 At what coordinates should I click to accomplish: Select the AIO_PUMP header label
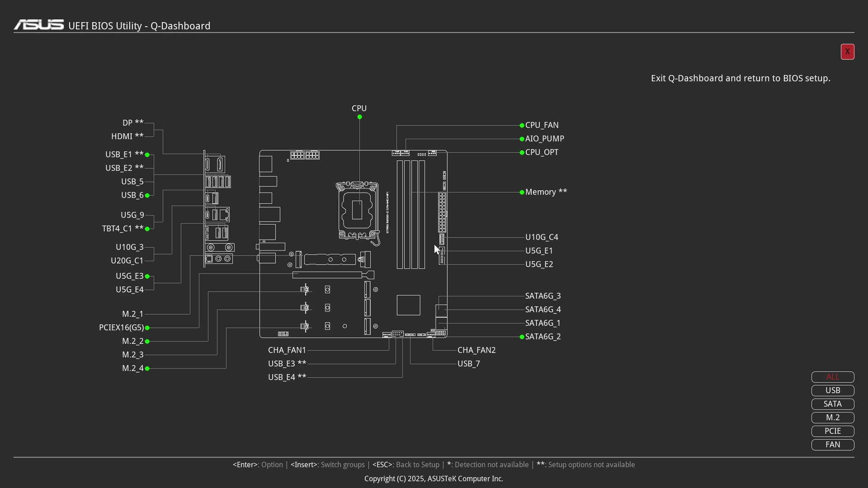click(x=544, y=139)
